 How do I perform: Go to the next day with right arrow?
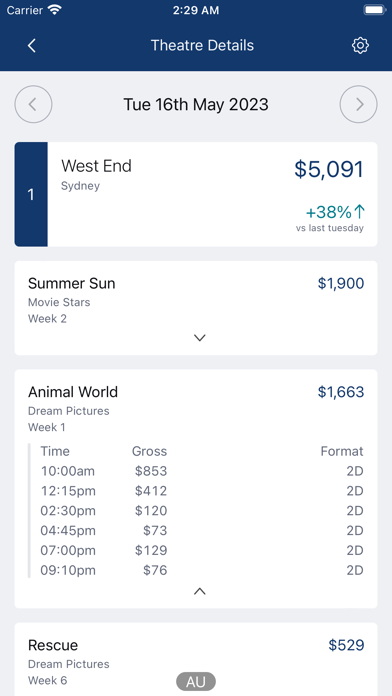pos(359,104)
